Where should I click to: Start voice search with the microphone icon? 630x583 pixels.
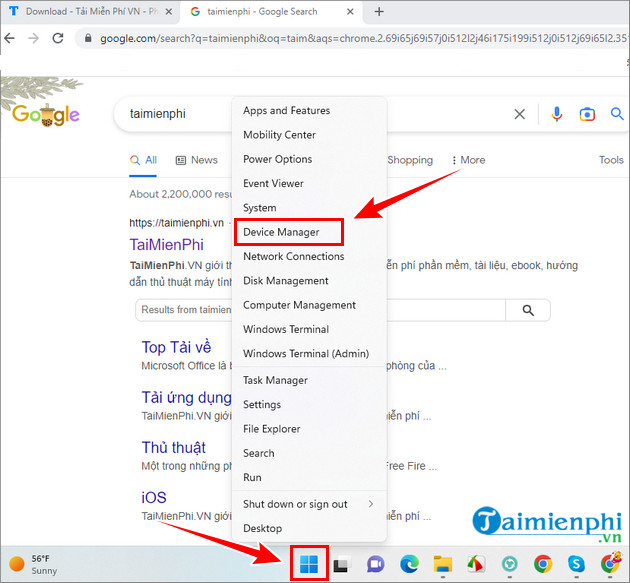pyautogui.click(x=556, y=115)
